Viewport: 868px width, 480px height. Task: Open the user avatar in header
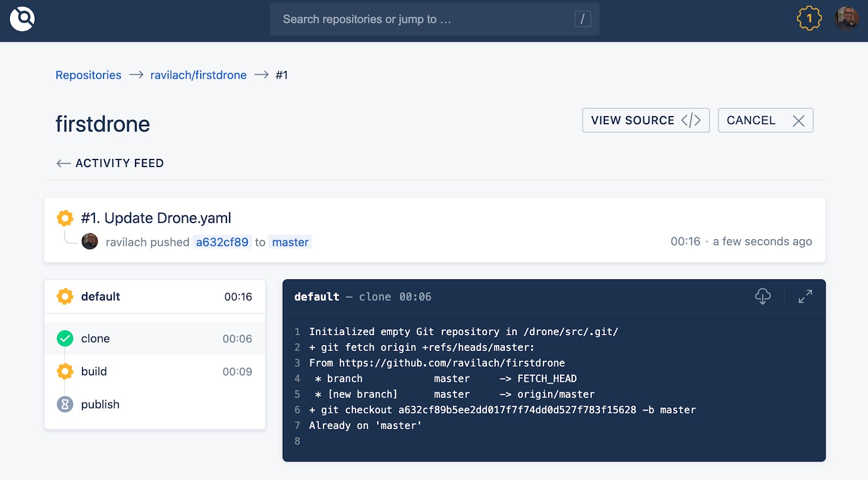coord(846,18)
